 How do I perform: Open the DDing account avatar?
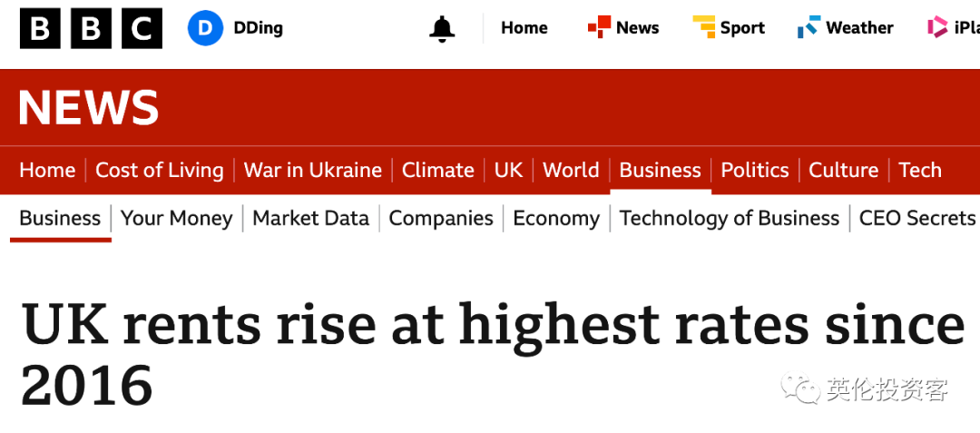206,28
